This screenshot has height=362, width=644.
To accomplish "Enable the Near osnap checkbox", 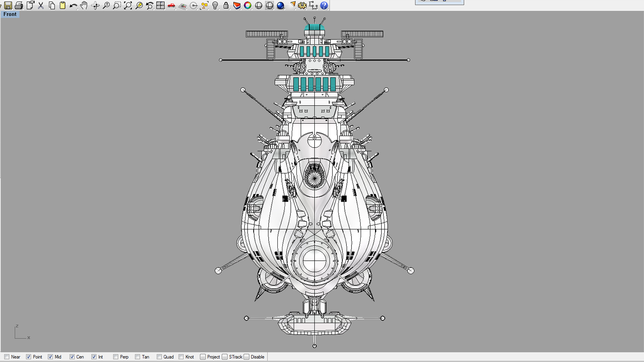I will click(x=7, y=357).
